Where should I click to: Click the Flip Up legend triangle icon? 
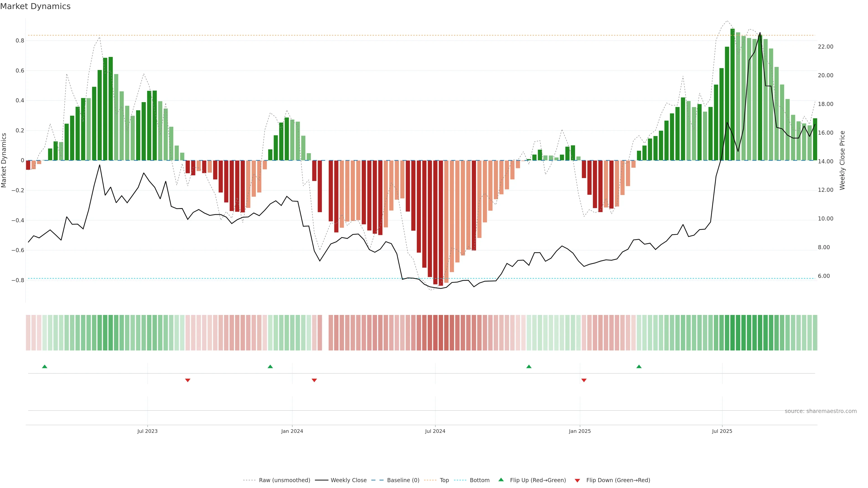pyautogui.click(x=501, y=480)
